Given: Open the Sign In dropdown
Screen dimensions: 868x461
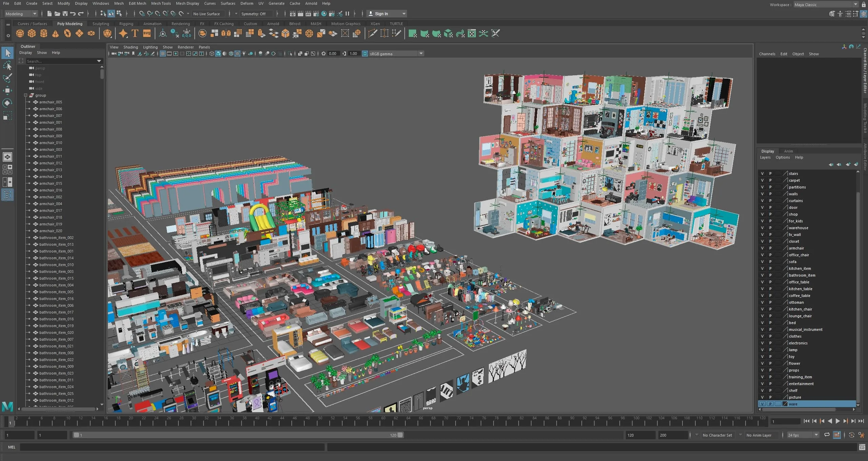Looking at the screenshot, I should tap(387, 14).
